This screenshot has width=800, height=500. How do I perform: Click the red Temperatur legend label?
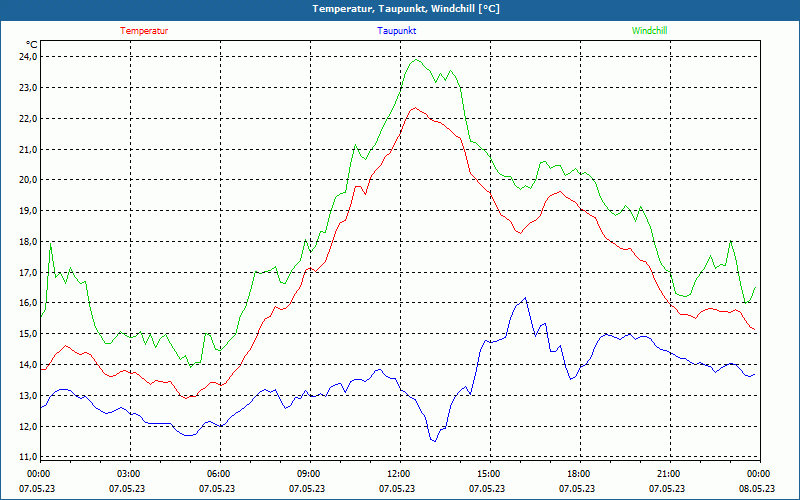[x=144, y=31]
